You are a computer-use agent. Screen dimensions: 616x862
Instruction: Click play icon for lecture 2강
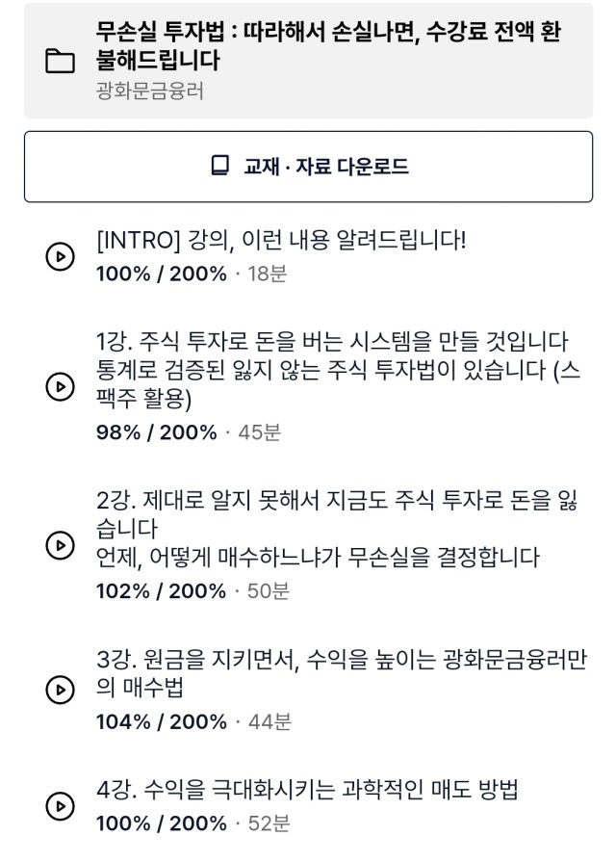click(60, 545)
